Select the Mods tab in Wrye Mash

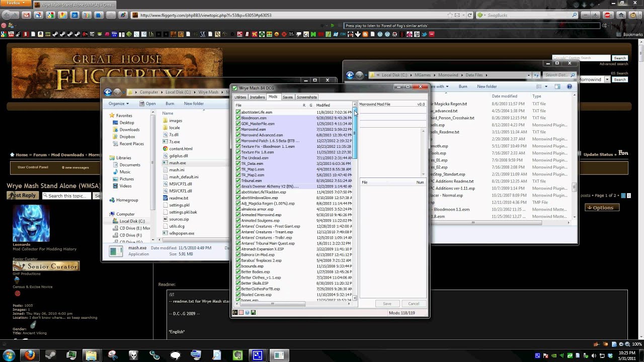273,97
